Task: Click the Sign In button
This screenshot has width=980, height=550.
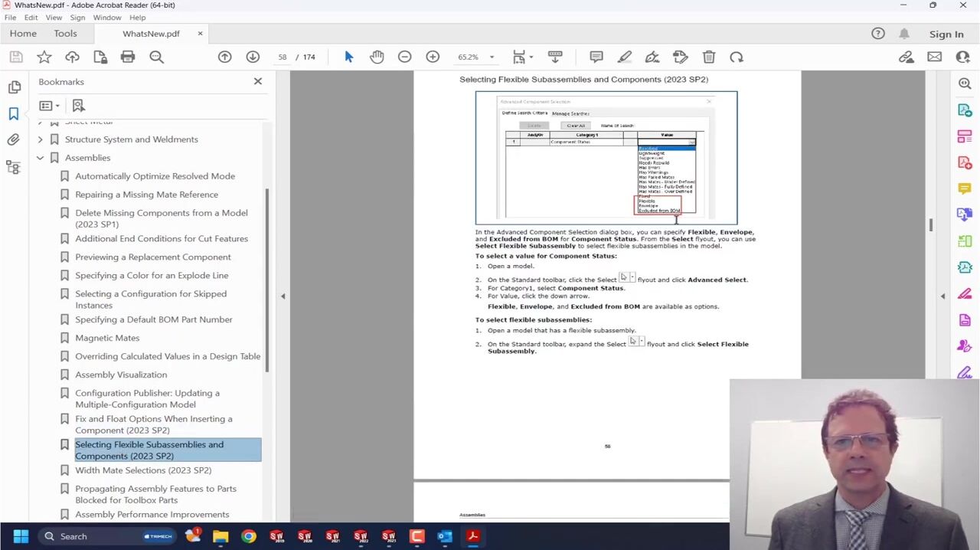Action: 946,34
